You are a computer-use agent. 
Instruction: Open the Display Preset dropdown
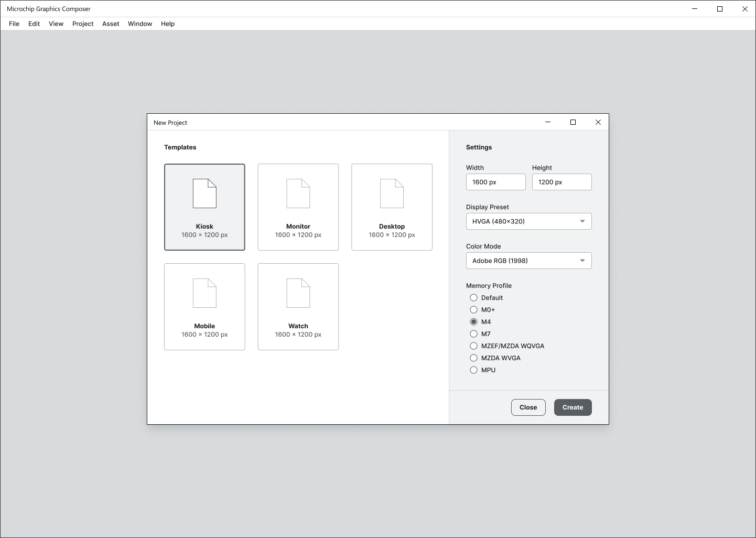(528, 221)
